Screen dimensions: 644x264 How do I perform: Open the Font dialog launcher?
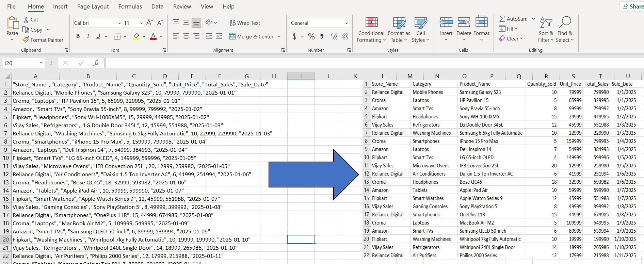pos(164,50)
